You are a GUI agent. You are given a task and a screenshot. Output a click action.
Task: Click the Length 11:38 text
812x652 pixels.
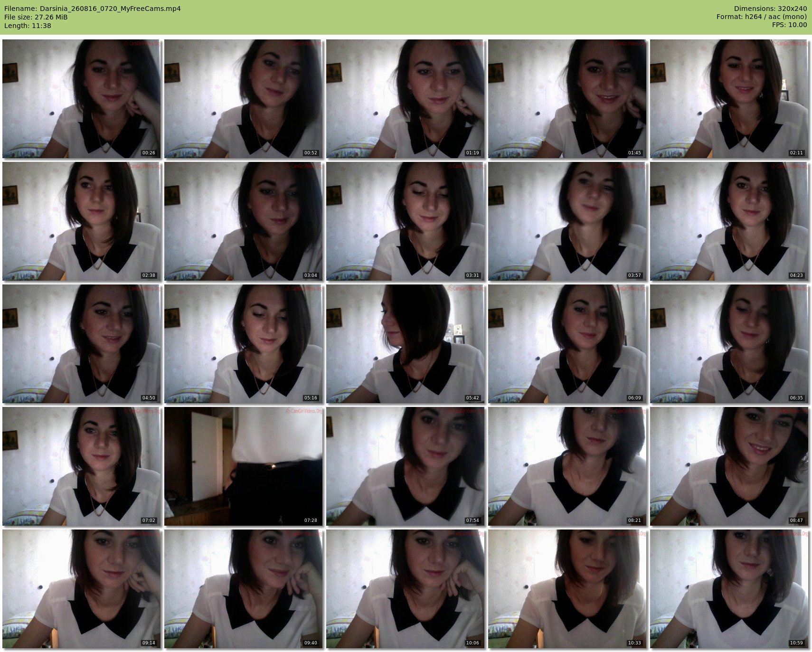(x=28, y=26)
